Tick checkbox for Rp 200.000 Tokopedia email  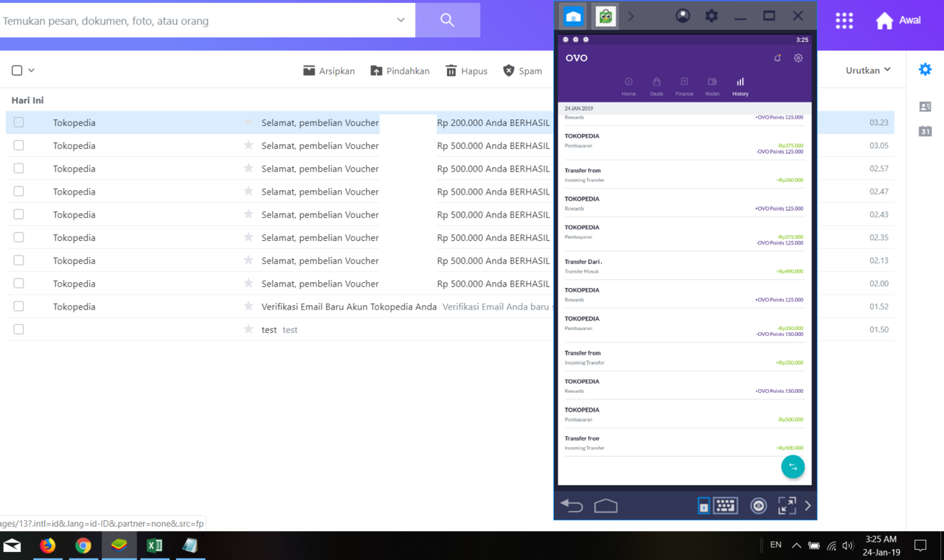18,122
